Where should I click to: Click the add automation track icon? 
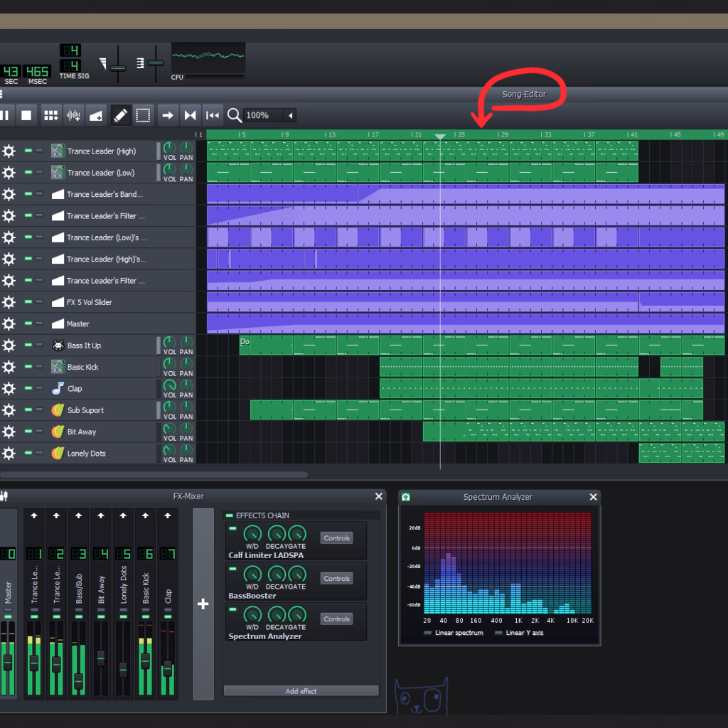coord(96,115)
